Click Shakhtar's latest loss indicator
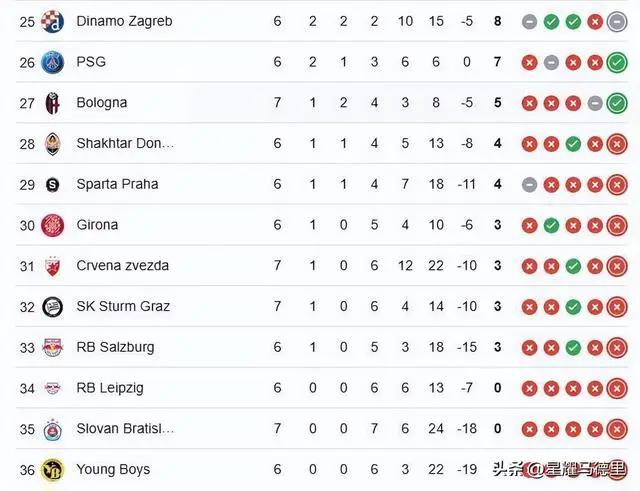Screen dimensions: 640x491 pos(617,144)
